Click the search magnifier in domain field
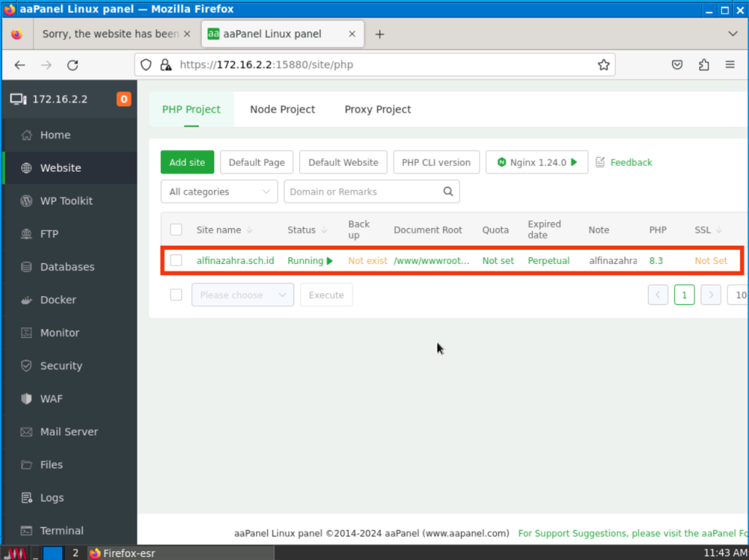The width and height of the screenshot is (749, 560). click(x=448, y=192)
